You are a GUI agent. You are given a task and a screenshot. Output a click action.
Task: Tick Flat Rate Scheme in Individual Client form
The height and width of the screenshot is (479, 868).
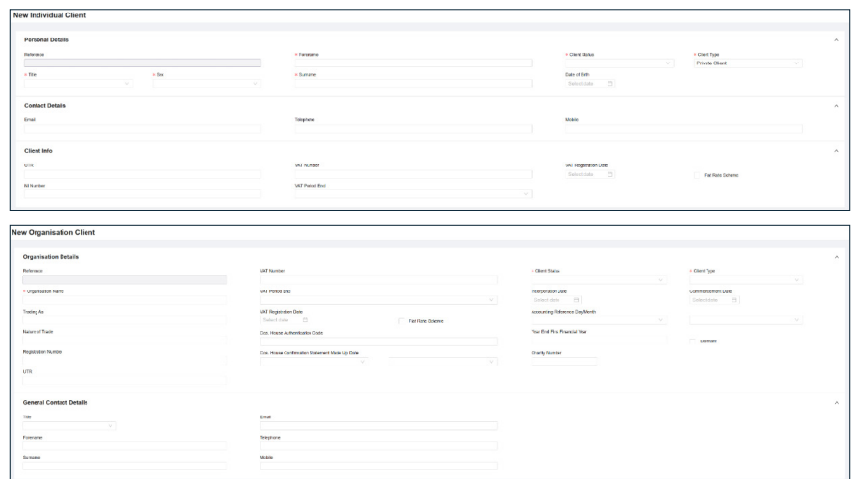(x=696, y=175)
